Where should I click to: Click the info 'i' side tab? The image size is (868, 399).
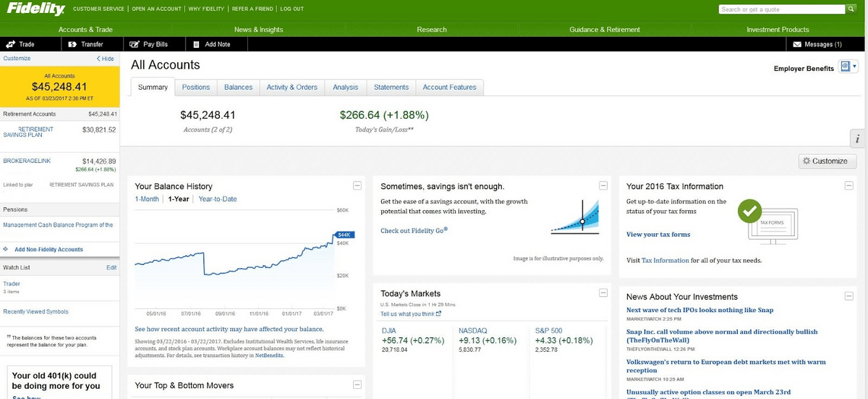(857, 138)
